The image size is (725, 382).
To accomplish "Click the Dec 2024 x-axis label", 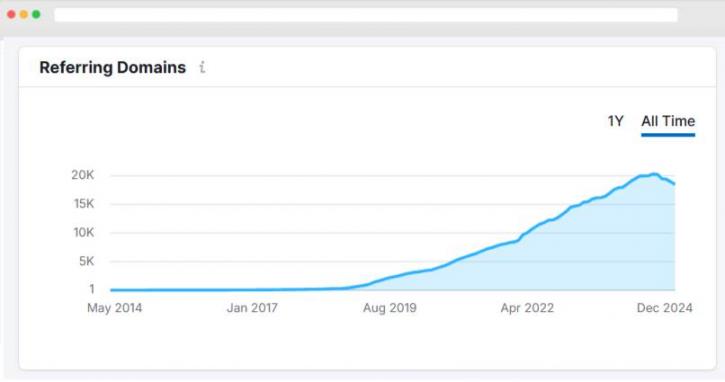I will point(664,308).
